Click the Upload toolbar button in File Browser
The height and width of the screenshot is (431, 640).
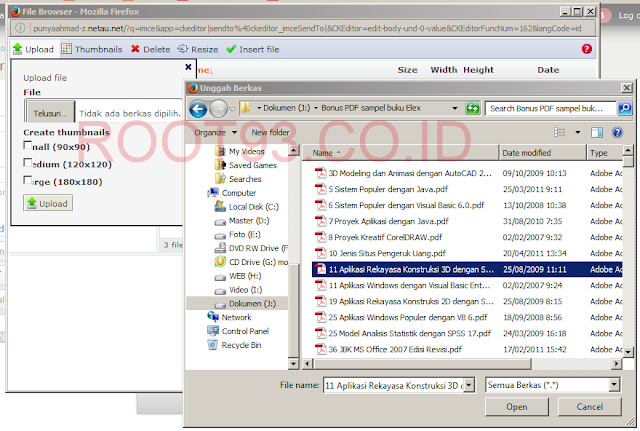click(33, 49)
